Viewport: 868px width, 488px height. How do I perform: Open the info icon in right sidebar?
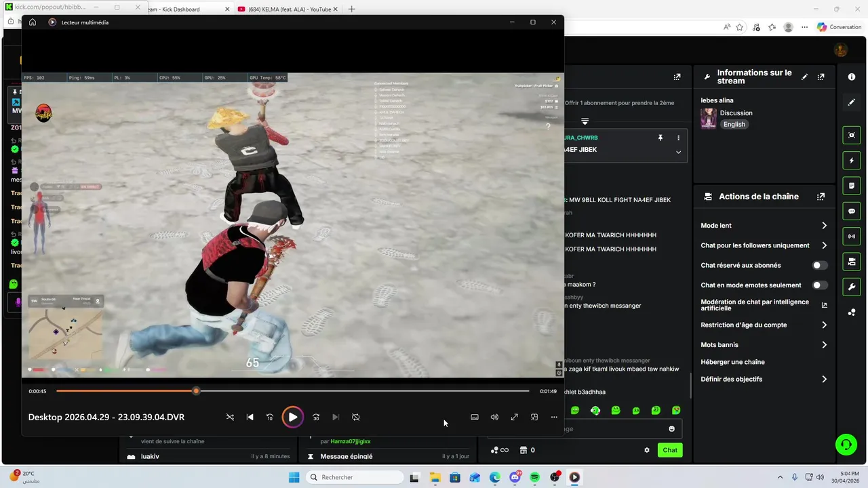coord(852,77)
